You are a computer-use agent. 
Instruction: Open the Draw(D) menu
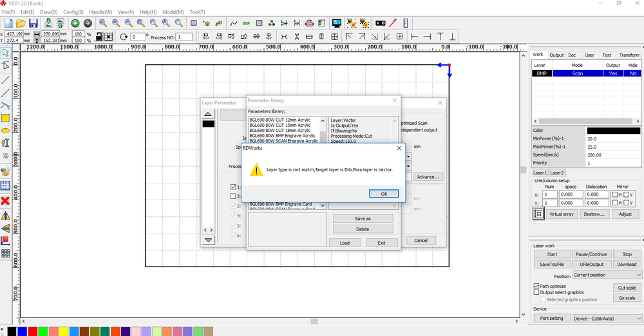coord(48,12)
